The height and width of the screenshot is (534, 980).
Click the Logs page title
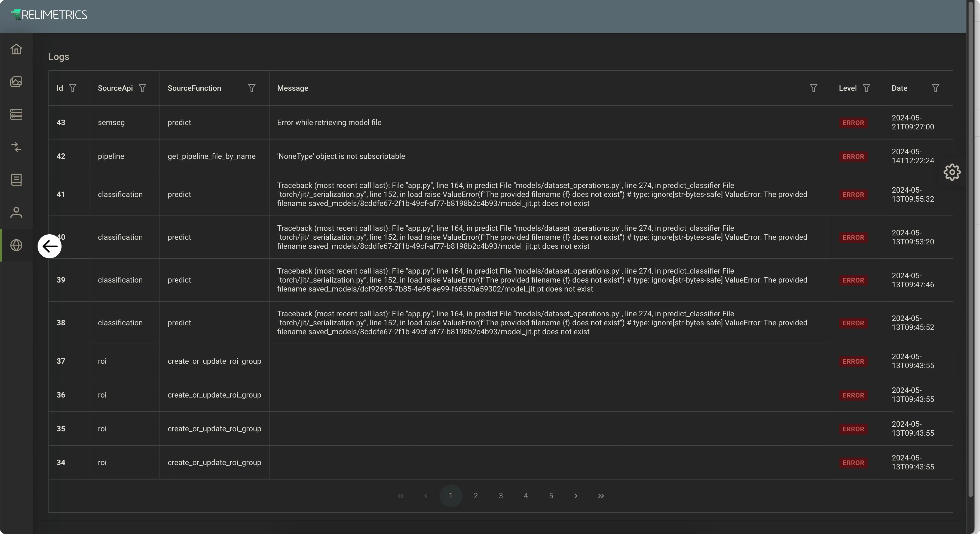pos(59,57)
